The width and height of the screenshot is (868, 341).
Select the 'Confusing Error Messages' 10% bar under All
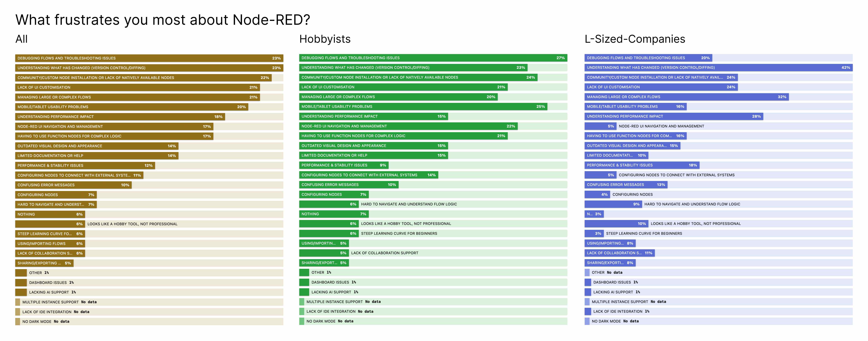tap(73, 185)
